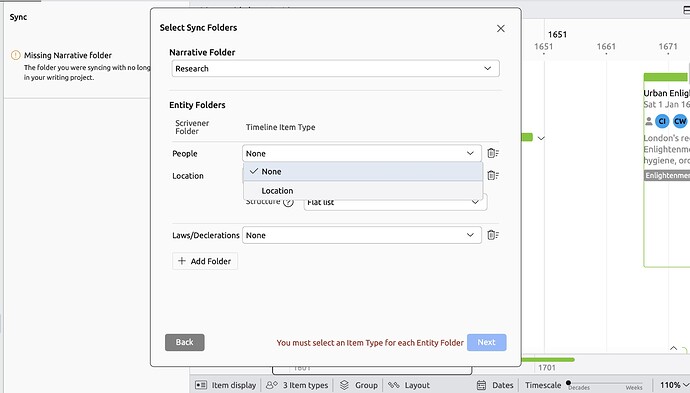Click the bold 1651 timeline header label
This screenshot has height=393, width=690.
click(557, 34)
